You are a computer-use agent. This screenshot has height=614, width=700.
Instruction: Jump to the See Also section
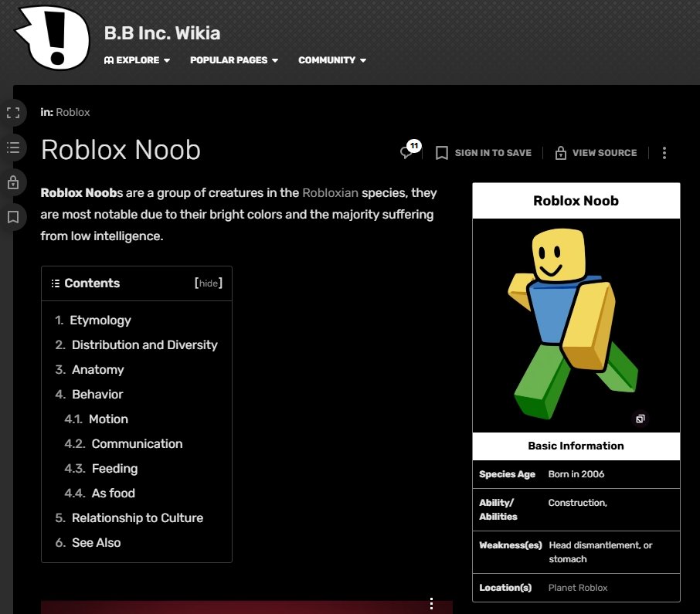click(97, 543)
